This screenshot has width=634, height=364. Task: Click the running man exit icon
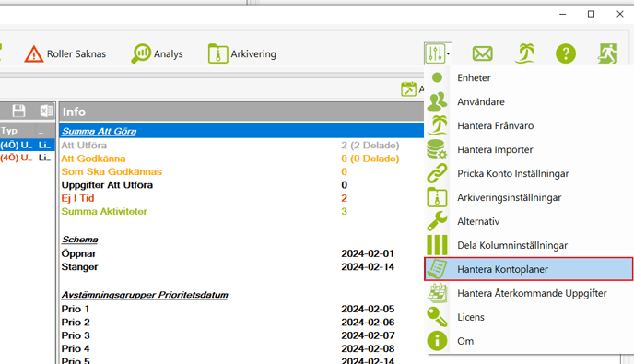[x=608, y=53]
